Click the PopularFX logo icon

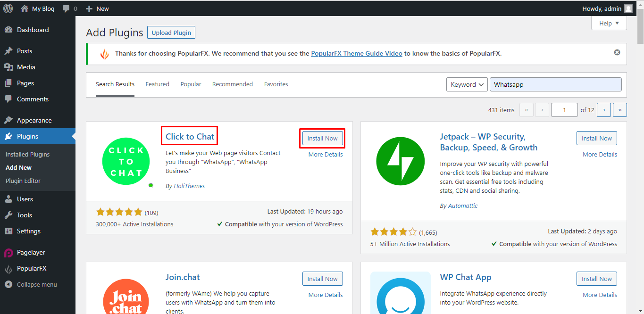pos(8,269)
